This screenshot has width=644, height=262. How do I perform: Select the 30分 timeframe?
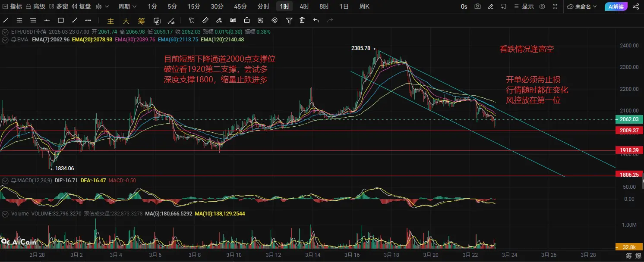(x=217, y=6)
